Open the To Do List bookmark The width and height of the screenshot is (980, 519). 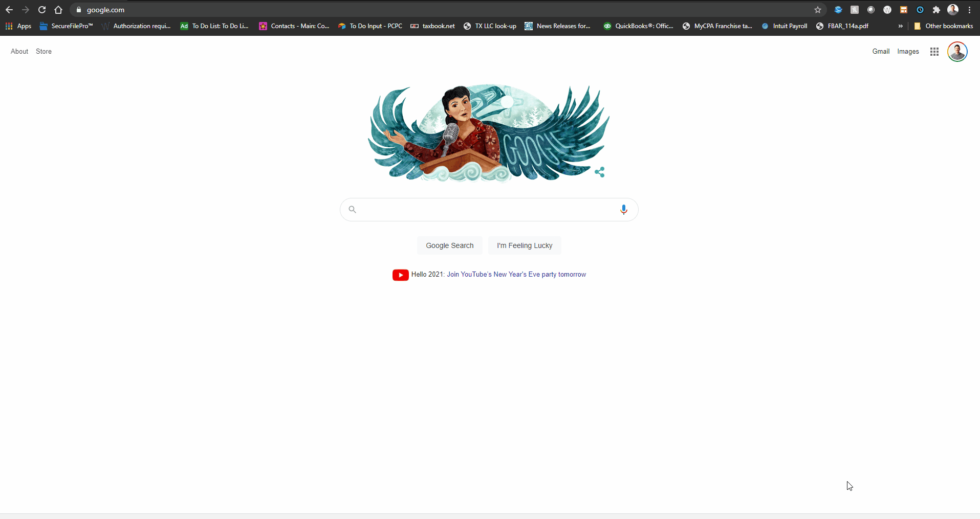coord(214,26)
